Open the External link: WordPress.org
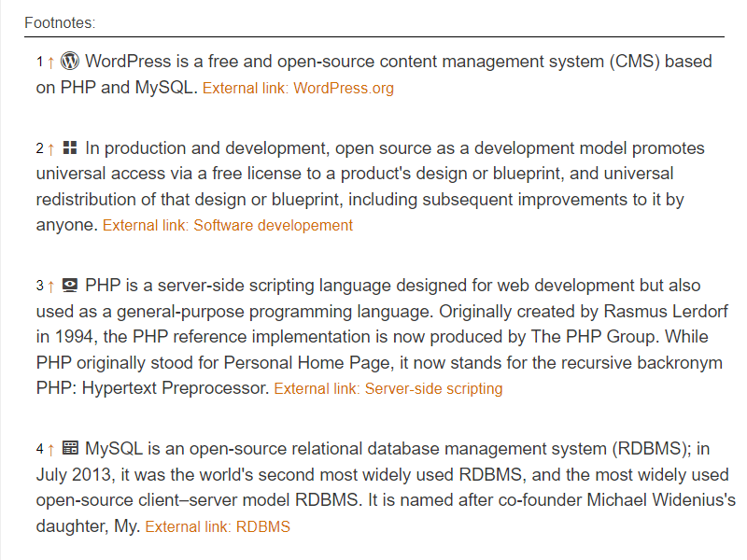The width and height of the screenshot is (747, 560). pos(298,89)
